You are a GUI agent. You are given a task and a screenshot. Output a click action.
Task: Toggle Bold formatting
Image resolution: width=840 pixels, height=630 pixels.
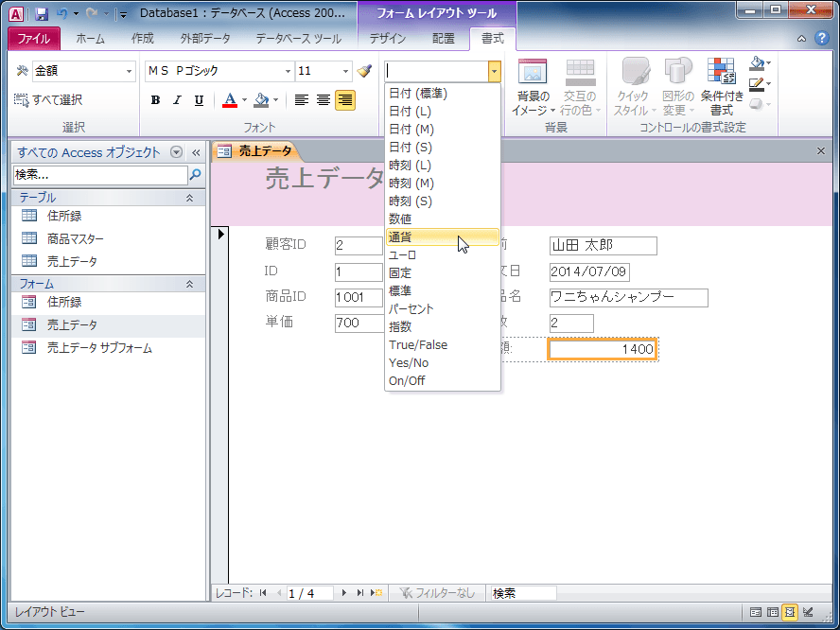pos(155,100)
